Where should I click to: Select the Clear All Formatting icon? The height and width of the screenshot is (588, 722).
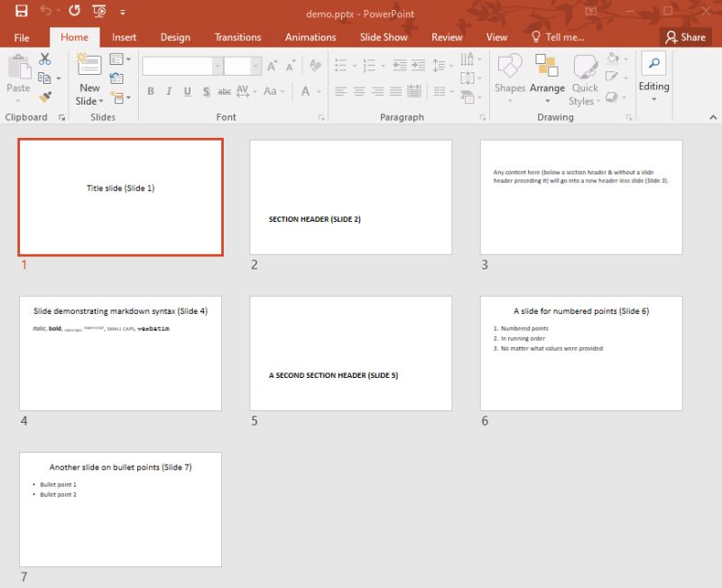pos(313,67)
